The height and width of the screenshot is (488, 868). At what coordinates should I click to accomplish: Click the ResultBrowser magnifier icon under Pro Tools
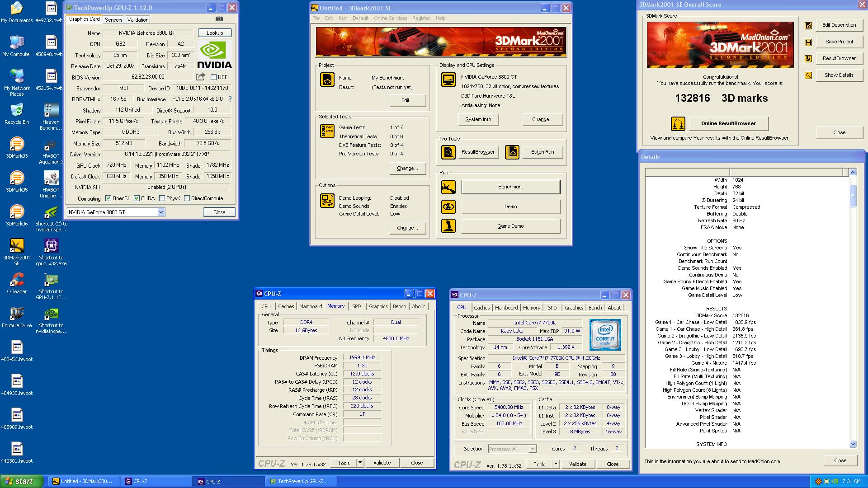448,152
